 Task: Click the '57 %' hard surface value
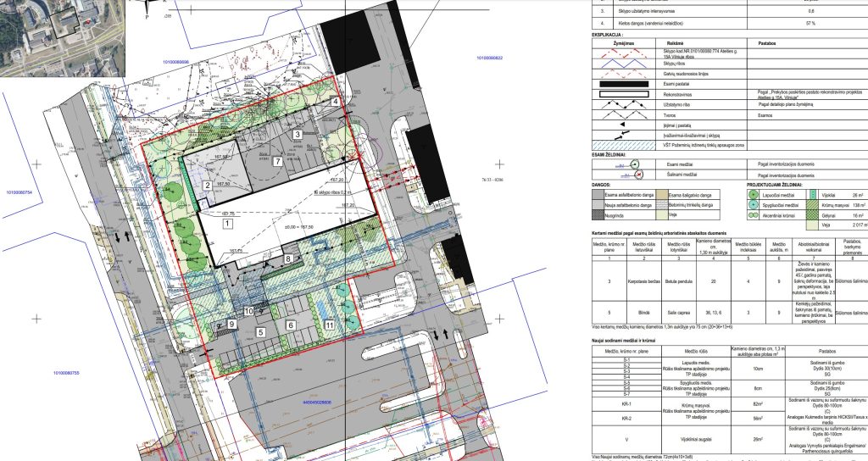(811, 24)
